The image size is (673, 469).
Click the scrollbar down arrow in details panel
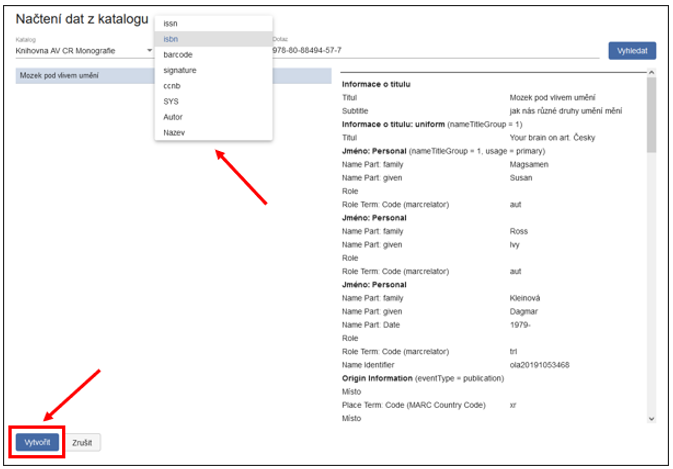pos(652,420)
